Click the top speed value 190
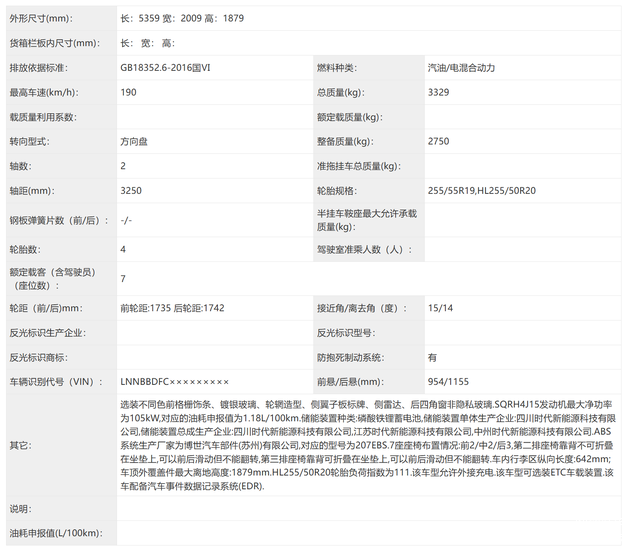This screenshot has width=630, height=552. point(129,92)
